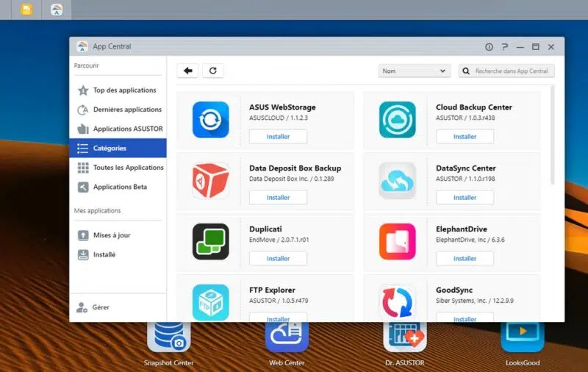Click ASUSTOR / 1.0.3.r438 version text

click(x=465, y=118)
